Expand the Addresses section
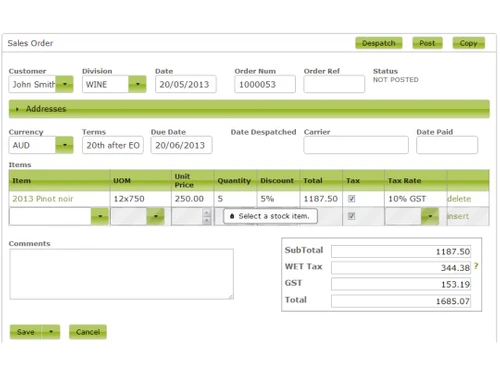500x375 pixels. pos(249,109)
